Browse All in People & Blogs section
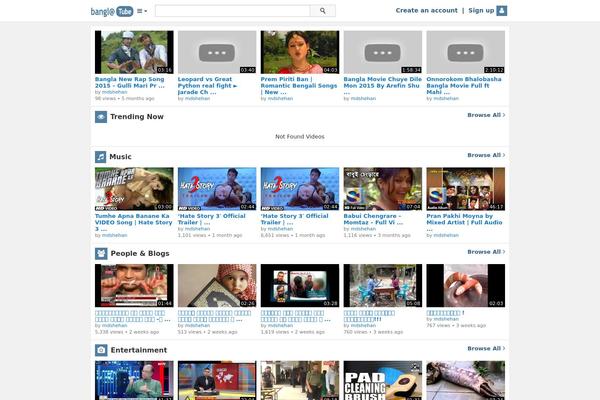The height and width of the screenshot is (400, 600). click(486, 252)
